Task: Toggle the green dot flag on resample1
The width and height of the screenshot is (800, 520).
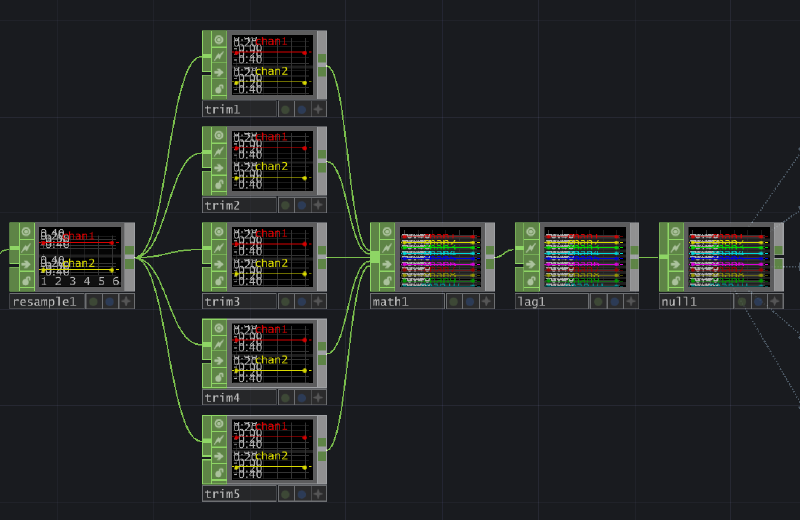Action: click(92, 301)
